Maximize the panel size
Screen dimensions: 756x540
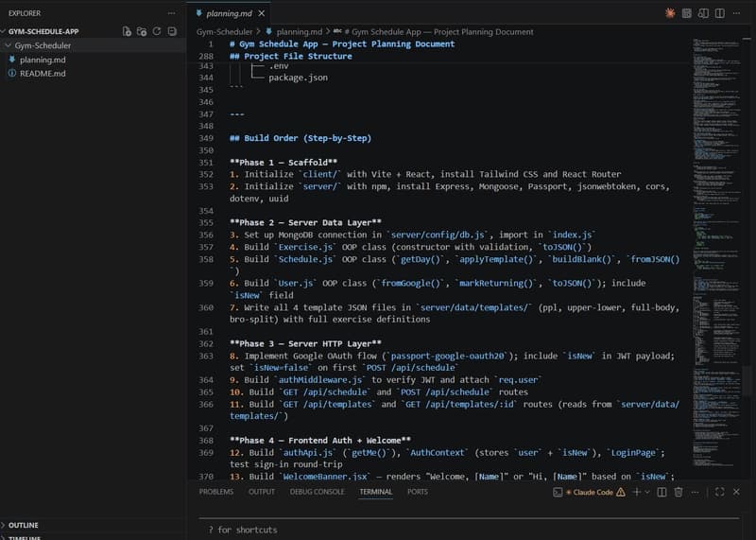[720, 492]
